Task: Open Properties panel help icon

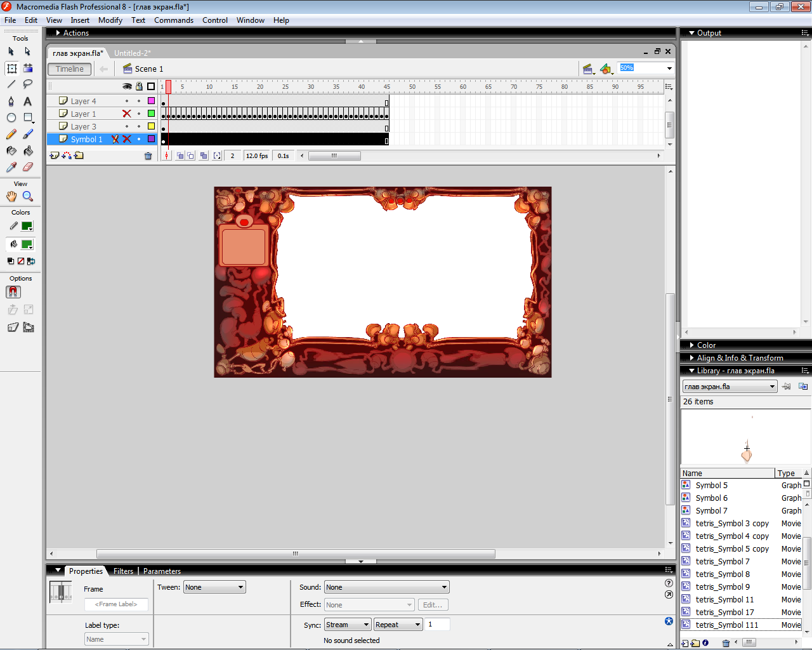Action: click(669, 583)
